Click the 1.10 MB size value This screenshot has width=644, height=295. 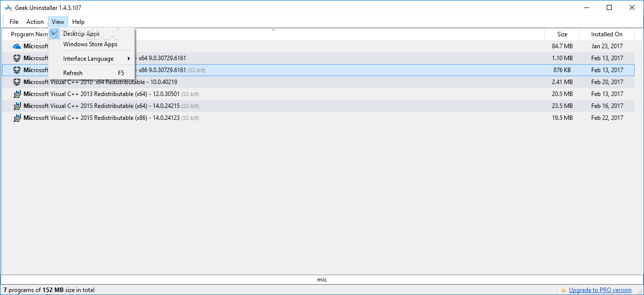click(x=562, y=58)
